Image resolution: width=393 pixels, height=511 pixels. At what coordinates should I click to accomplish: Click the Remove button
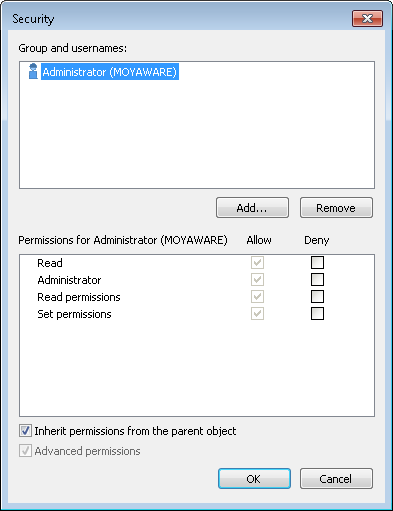click(x=336, y=208)
